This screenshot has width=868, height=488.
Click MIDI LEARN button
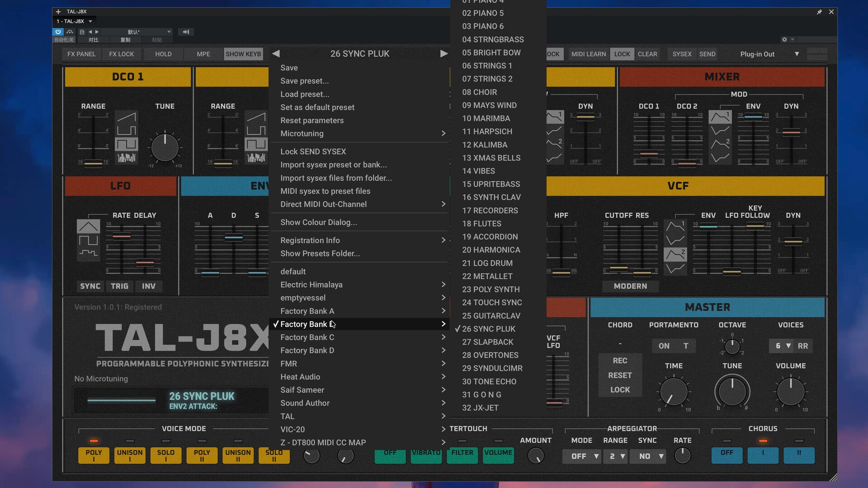pos(588,54)
